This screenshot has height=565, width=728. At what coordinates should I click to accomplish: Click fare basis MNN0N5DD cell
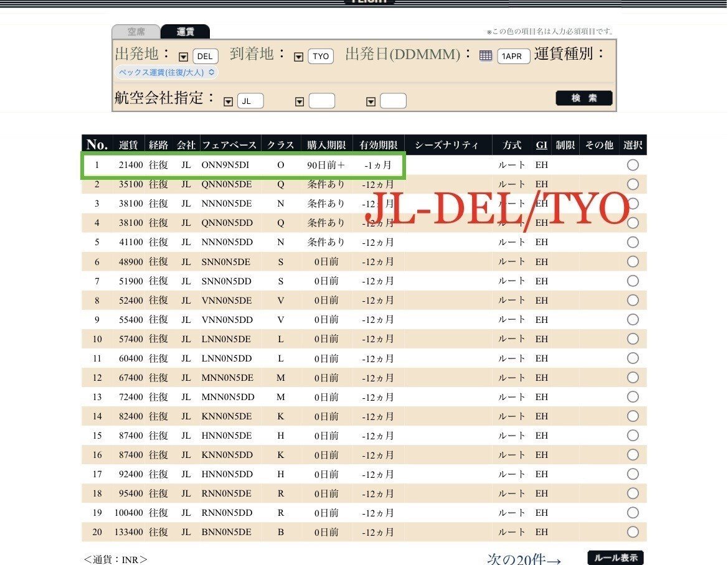[x=228, y=396]
